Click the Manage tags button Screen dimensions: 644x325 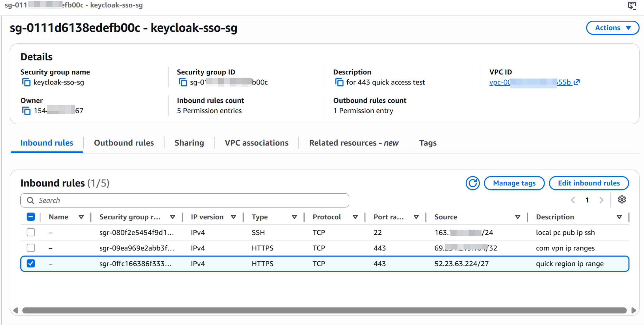[514, 183]
